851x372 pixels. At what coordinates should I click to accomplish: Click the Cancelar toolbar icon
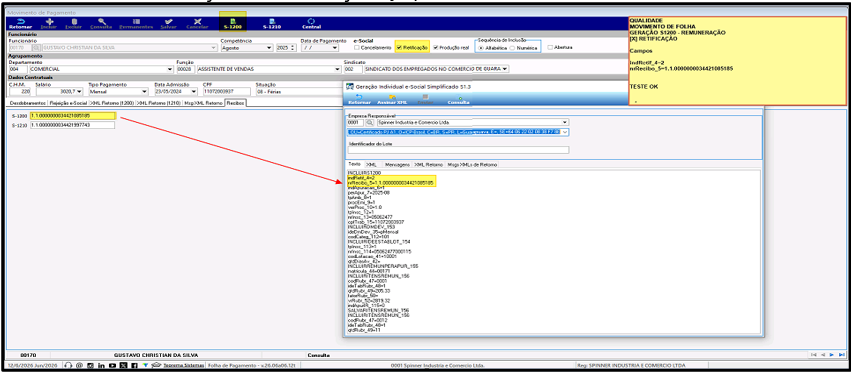tap(197, 23)
